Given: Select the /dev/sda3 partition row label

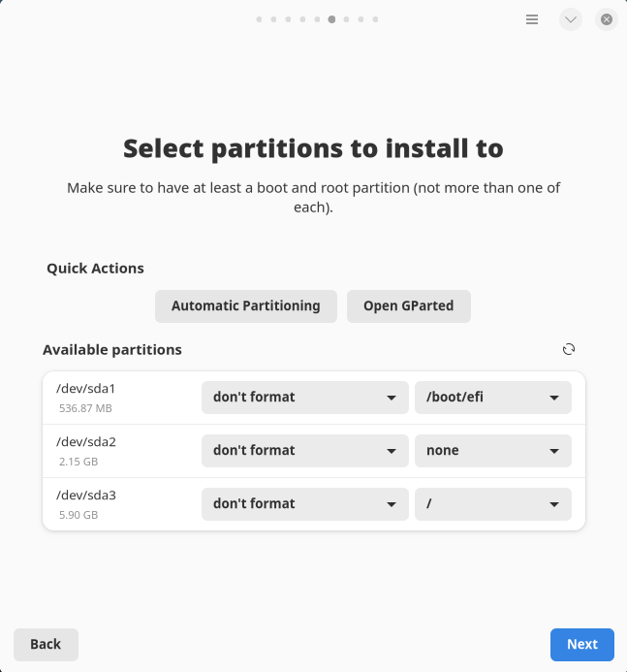Looking at the screenshot, I should (86, 496).
